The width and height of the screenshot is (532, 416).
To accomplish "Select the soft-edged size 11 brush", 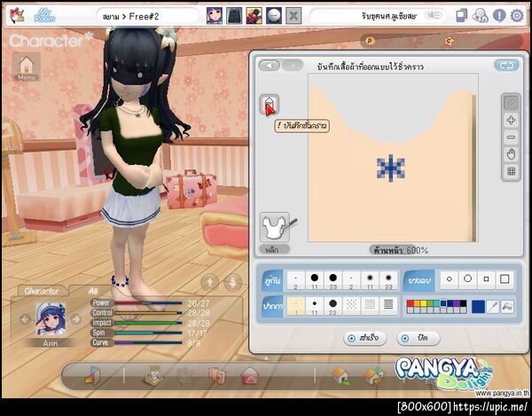I will coord(370,280).
